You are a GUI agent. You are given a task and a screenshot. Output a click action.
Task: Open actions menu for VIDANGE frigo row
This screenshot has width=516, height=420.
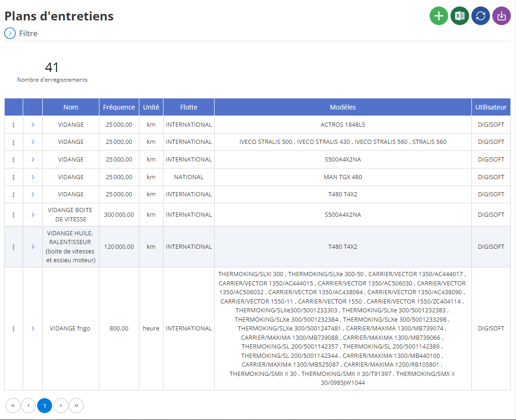pos(13,329)
